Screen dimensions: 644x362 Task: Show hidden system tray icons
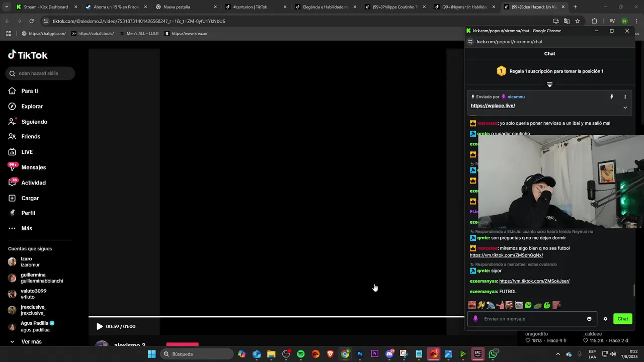click(x=557, y=354)
